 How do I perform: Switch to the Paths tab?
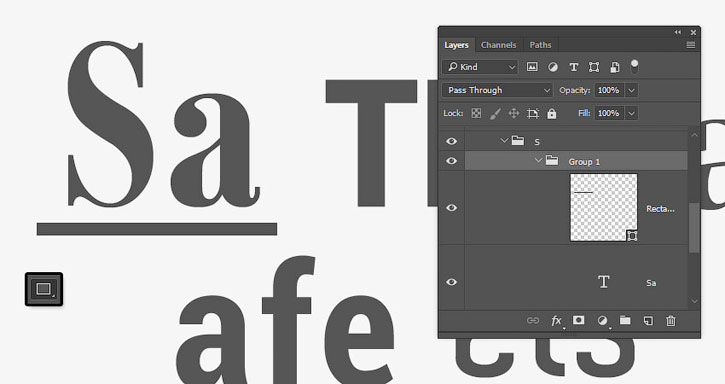pyautogui.click(x=540, y=45)
